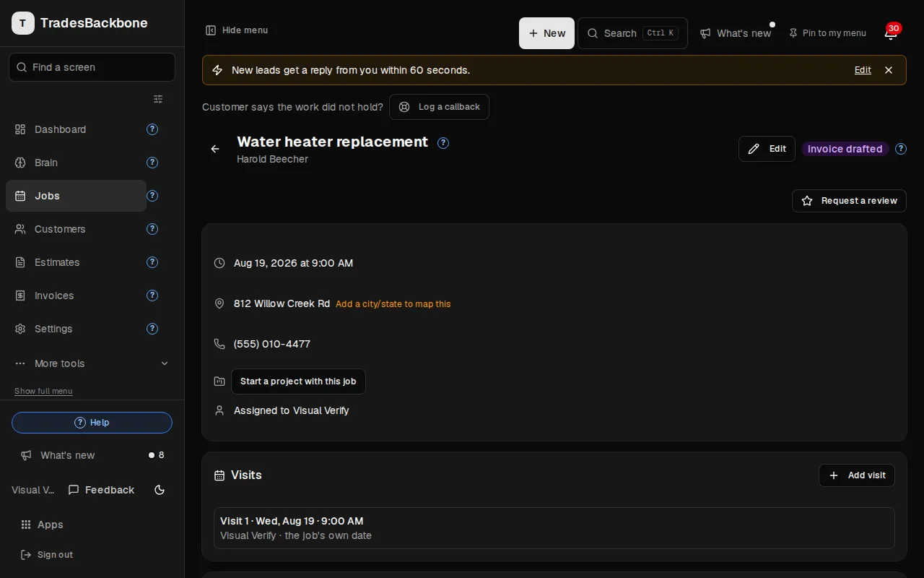
Task: Open the sidebar customize sliders icon
Action: [158, 99]
